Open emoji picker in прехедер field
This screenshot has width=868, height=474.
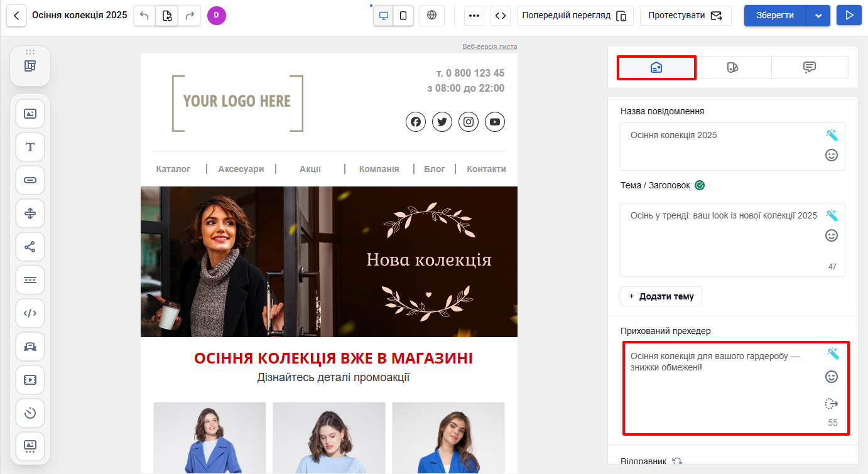tap(832, 377)
